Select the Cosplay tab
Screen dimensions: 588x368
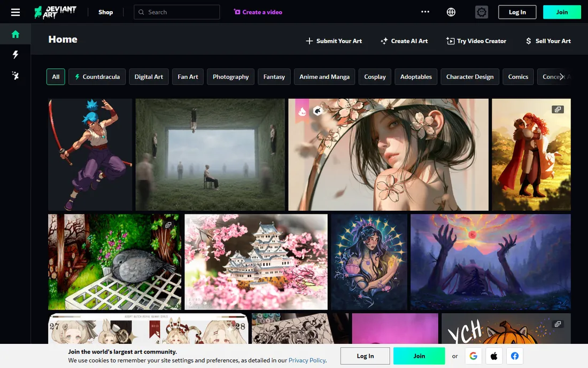click(x=375, y=76)
